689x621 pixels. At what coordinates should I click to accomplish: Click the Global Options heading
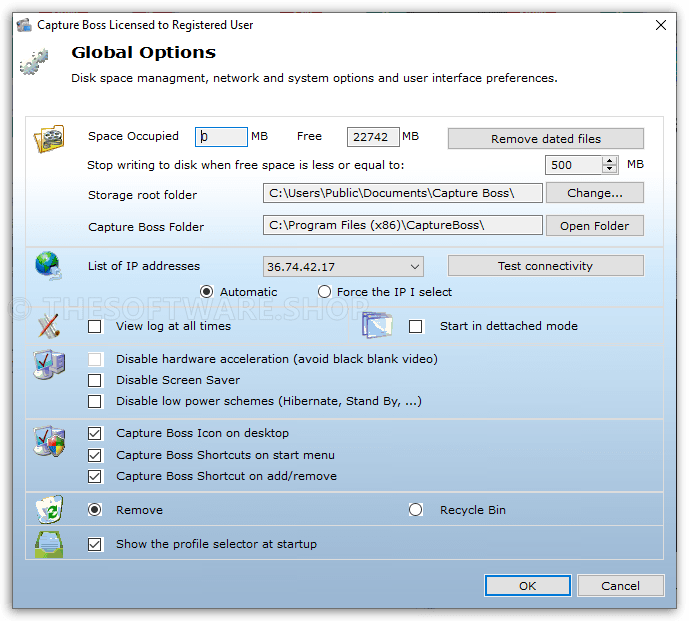(144, 52)
